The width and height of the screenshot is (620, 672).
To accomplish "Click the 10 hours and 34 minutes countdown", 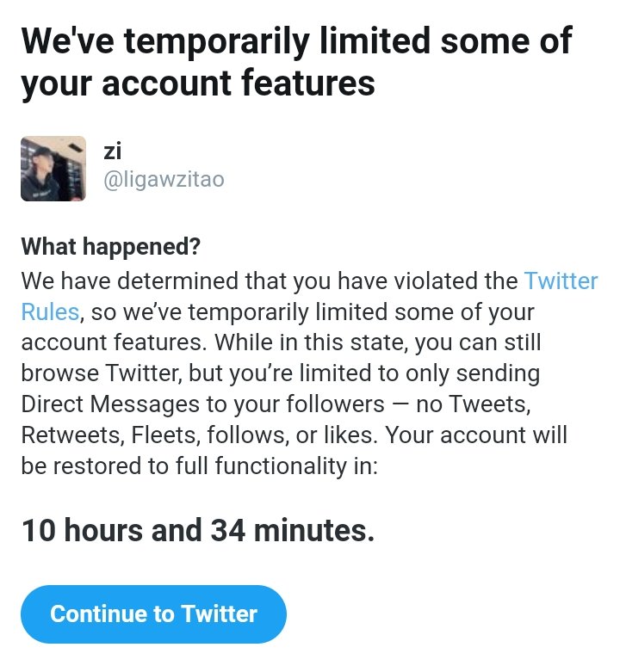I will point(198,530).
